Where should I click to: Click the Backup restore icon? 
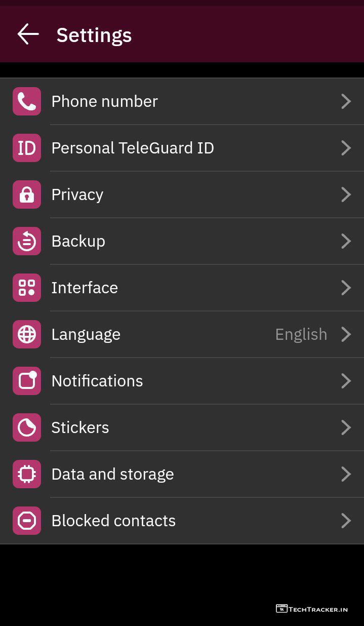[x=27, y=241]
